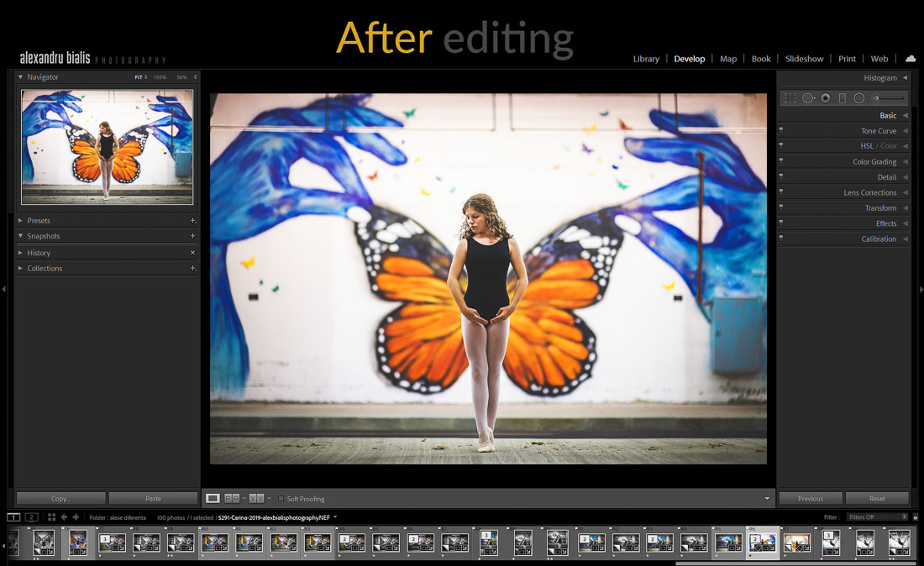Viewport: 924px width, 566px height.
Task: Open Reference view options dropdown arrow
Action: (244, 499)
